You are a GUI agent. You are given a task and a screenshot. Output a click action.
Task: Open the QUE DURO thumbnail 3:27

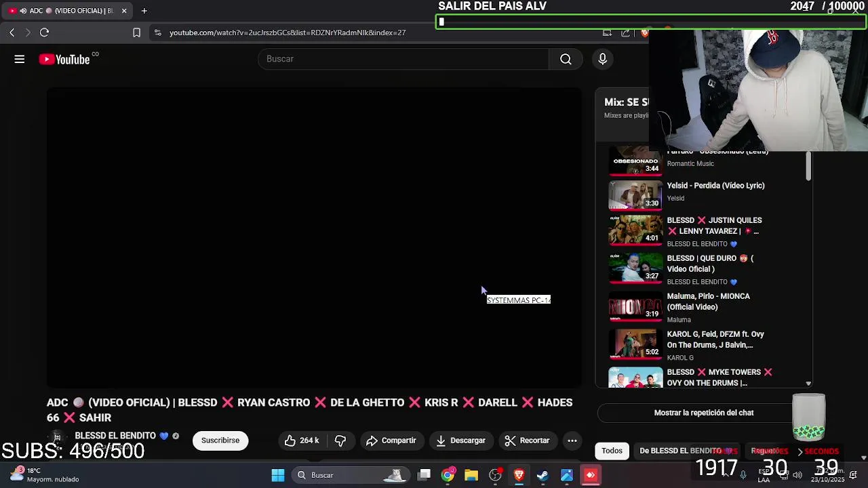point(635,268)
